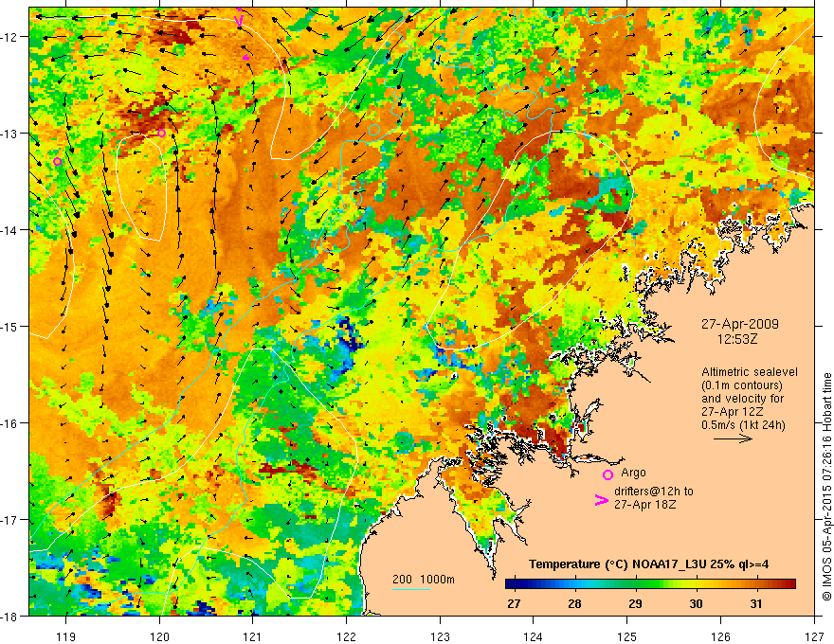The height and width of the screenshot is (644, 834).
Task: Click the magenta drifter marker at the top edge near 121E
Action: point(240,19)
